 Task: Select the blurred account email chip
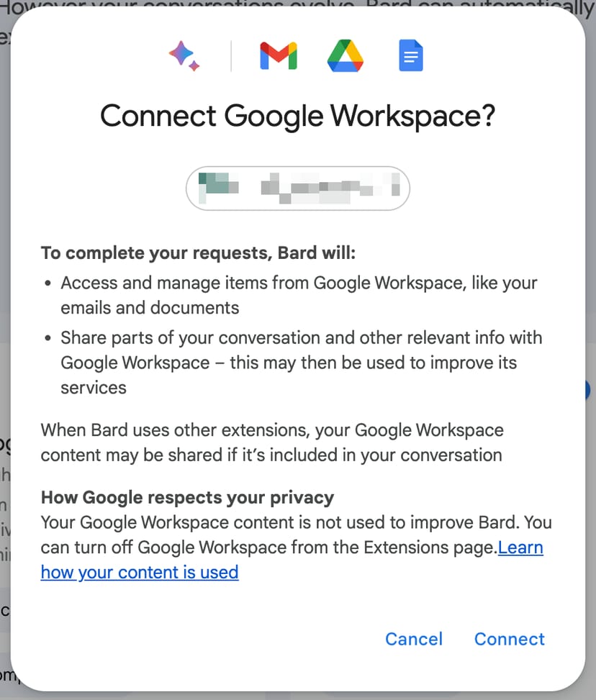(298, 188)
